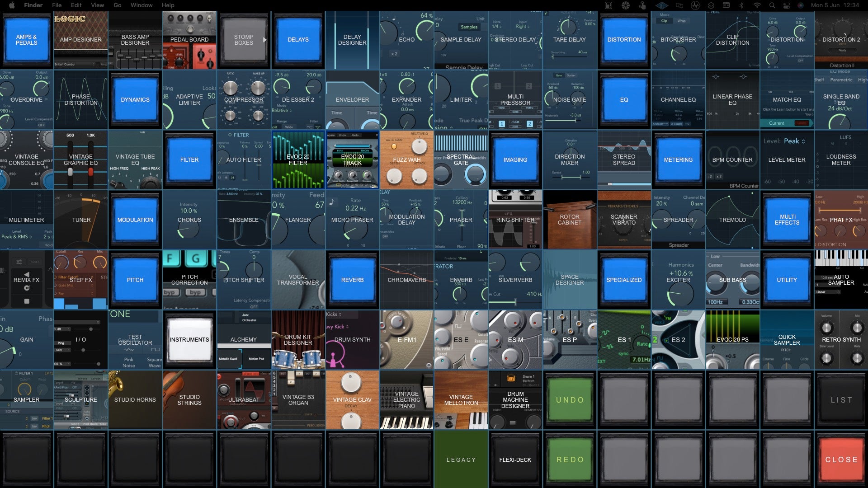Viewport: 868px width, 488px height.
Task: Open the Go menu in the menu bar
Action: 117,5
